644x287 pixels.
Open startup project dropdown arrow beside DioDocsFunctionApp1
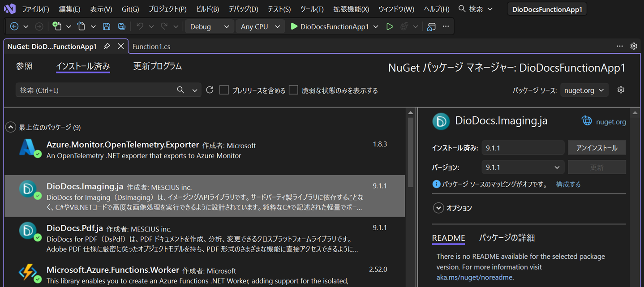point(376,27)
